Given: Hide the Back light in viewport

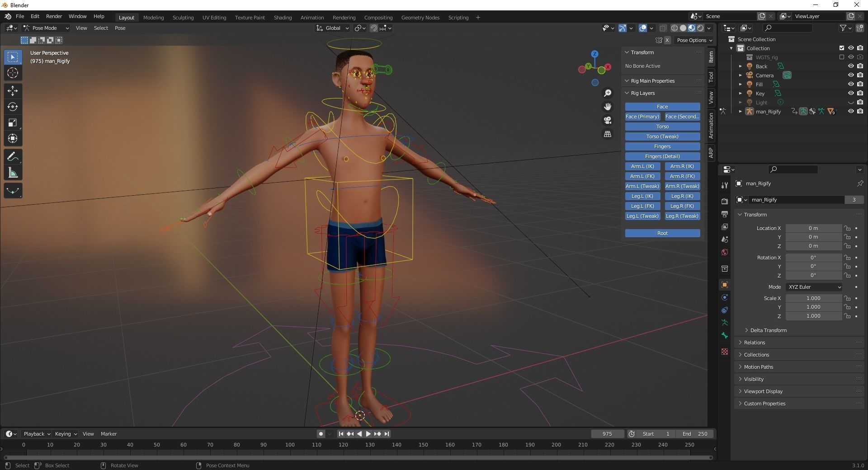Looking at the screenshot, I should click(850, 66).
